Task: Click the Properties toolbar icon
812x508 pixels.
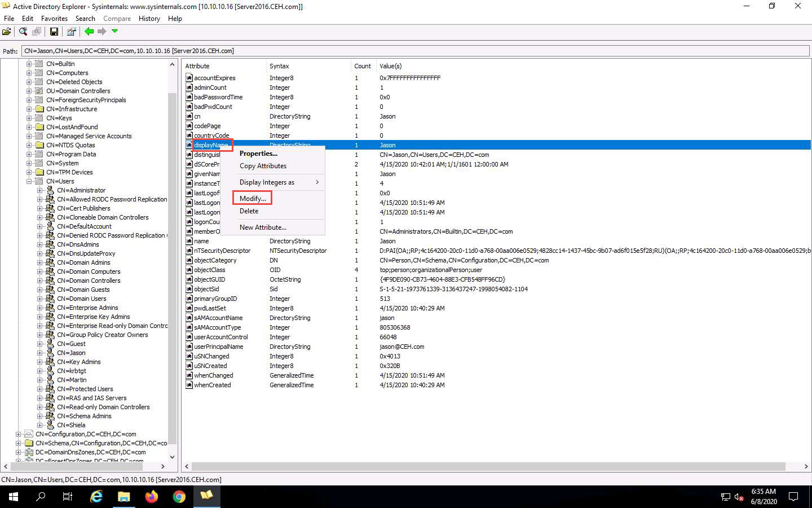Action: (72, 32)
